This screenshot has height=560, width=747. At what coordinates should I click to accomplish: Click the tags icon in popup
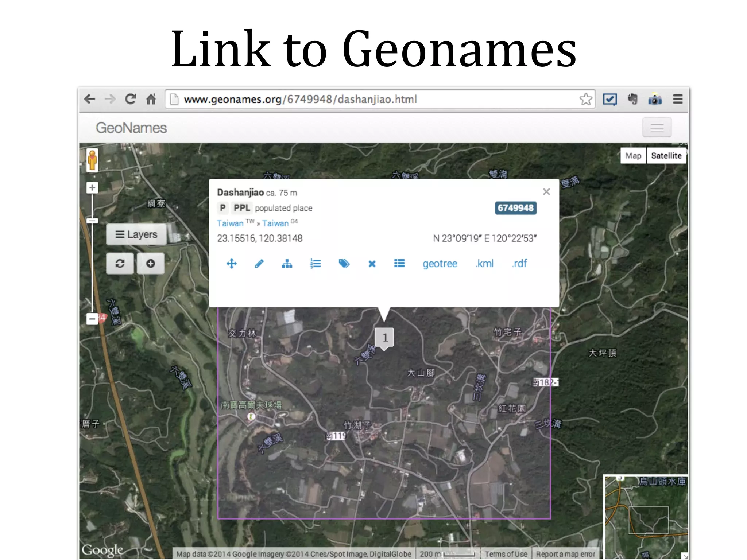[x=344, y=264]
